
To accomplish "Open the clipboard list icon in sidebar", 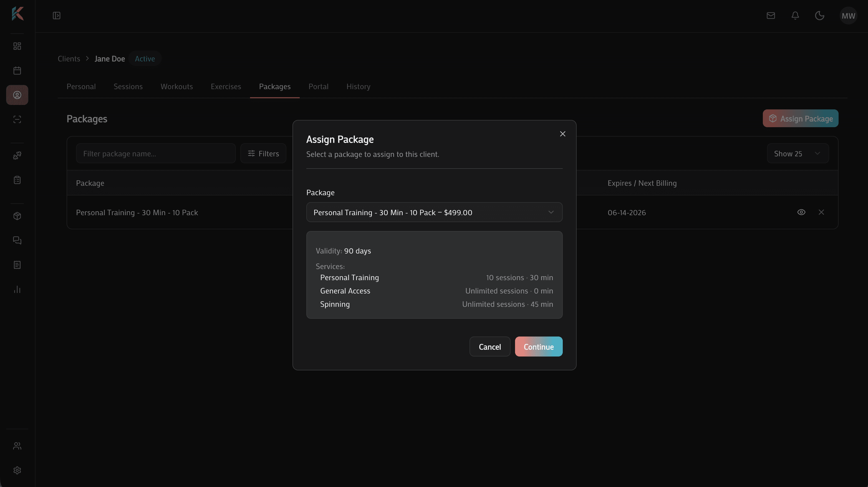I will (17, 180).
